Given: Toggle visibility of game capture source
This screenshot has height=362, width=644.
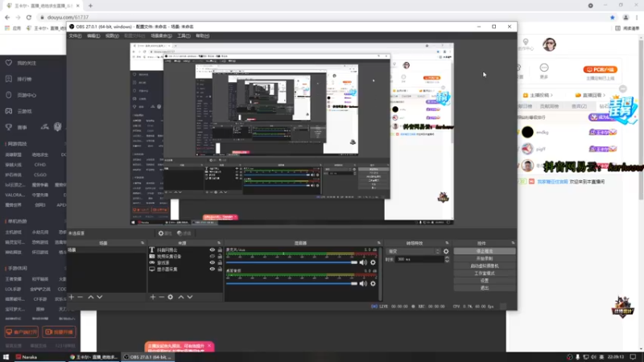Looking at the screenshot, I should click(x=213, y=263).
